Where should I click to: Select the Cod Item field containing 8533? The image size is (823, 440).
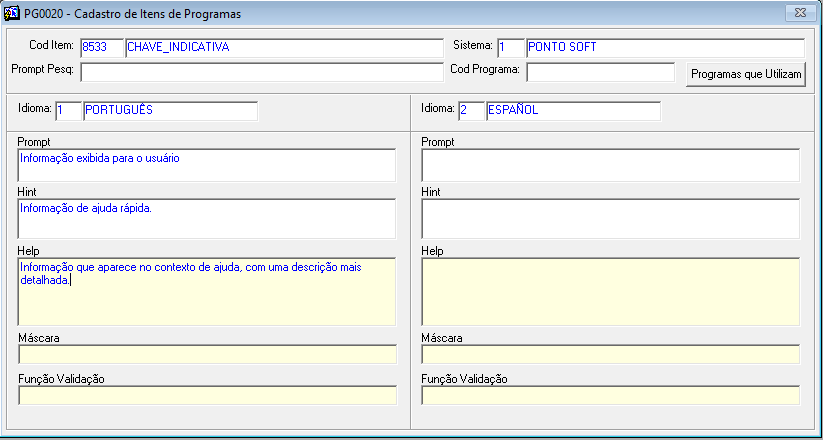tap(102, 47)
